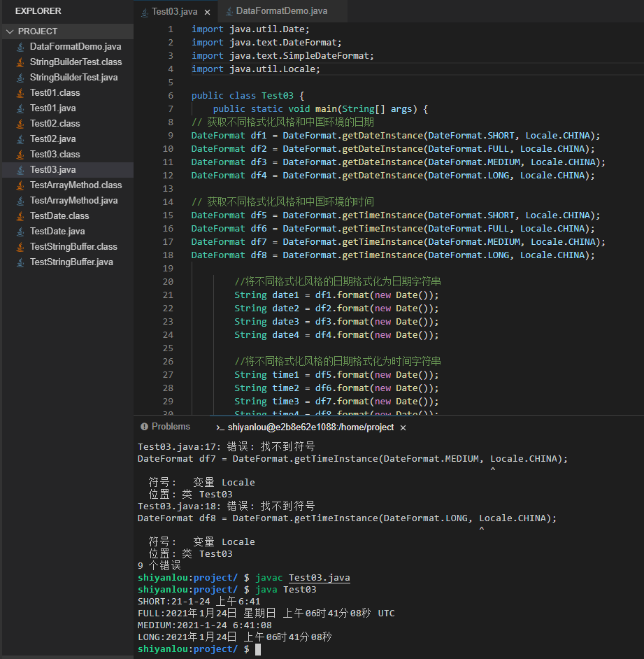Click line number 6 in the gutter
The width and height of the screenshot is (644, 659).
(171, 96)
